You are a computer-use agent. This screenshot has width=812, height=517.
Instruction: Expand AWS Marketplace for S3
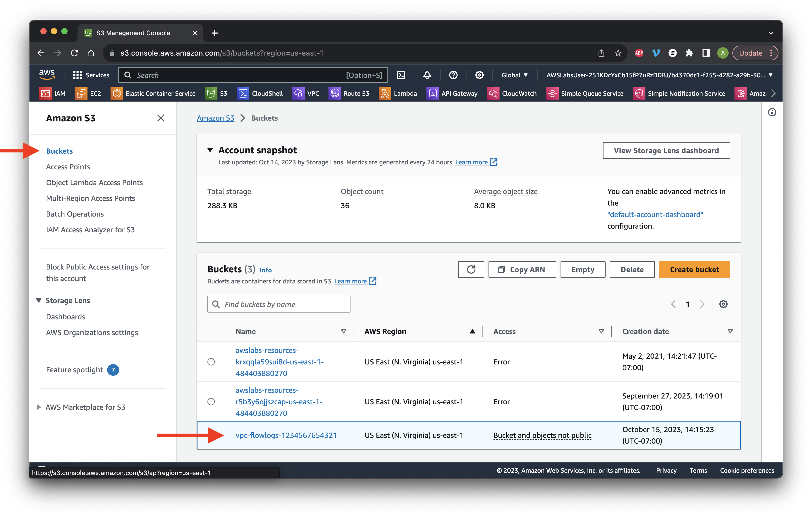[x=39, y=407]
